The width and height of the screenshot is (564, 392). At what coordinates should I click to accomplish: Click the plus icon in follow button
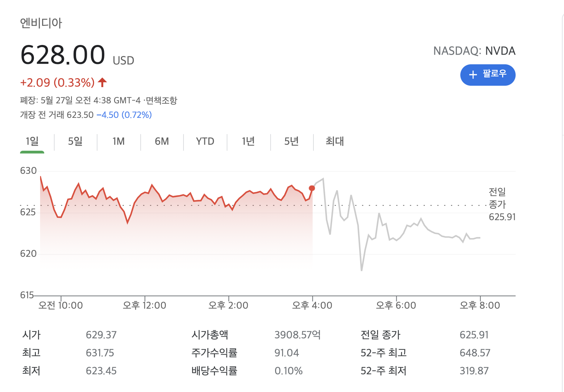tap(473, 74)
